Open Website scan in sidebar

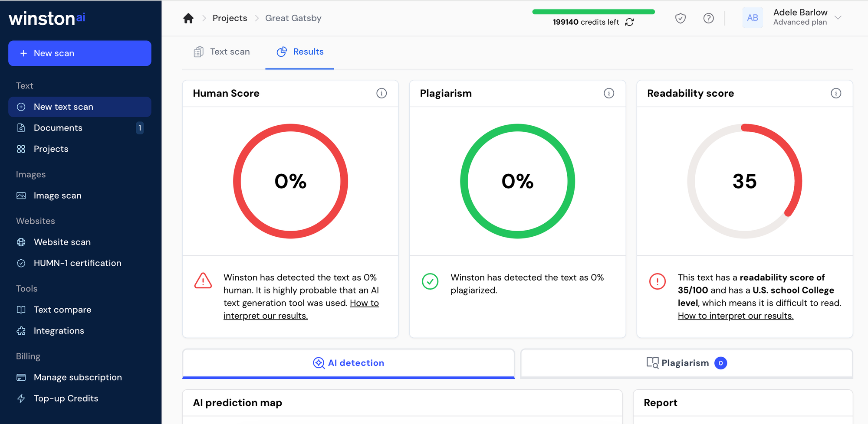click(80, 242)
